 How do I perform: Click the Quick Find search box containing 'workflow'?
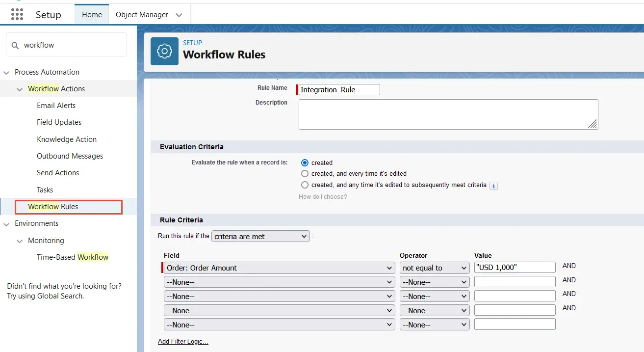66,45
